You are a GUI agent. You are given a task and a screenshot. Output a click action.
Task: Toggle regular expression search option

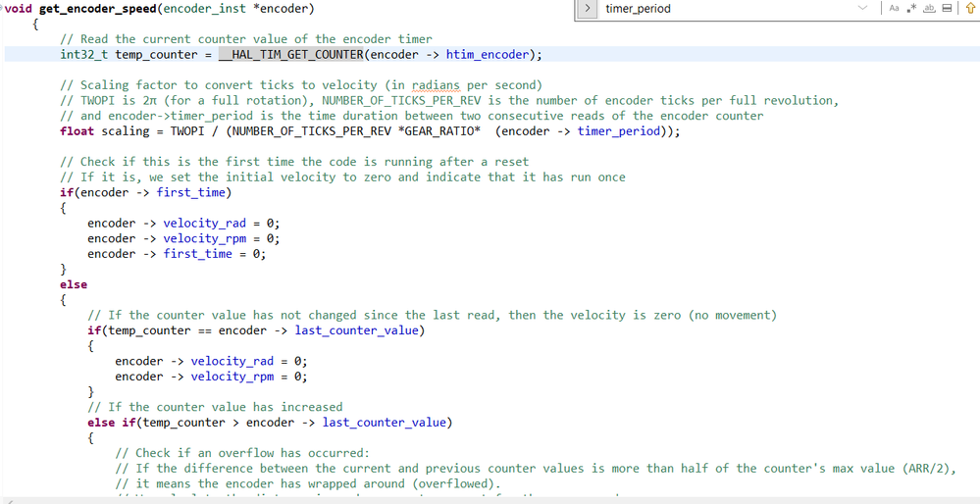(911, 8)
